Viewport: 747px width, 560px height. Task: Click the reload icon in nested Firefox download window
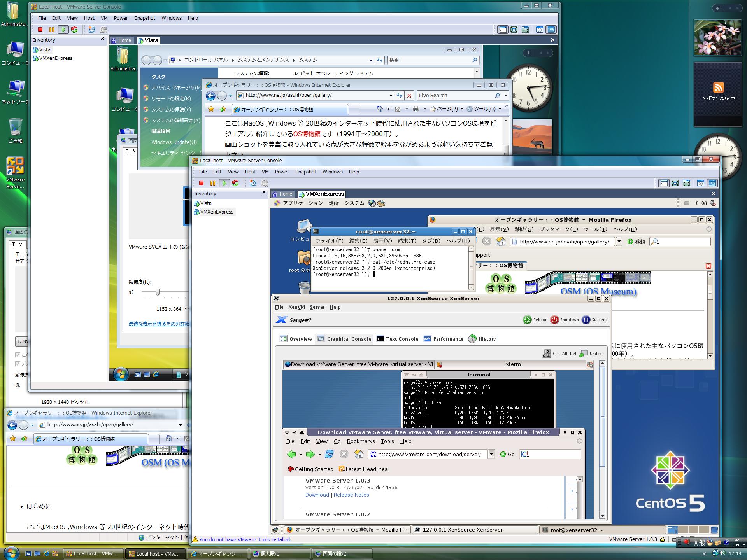click(329, 454)
